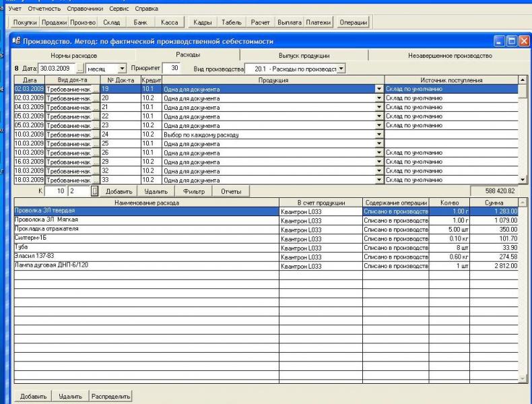Click the Отчеты button
Screen dimensions: 532x404
point(231,192)
